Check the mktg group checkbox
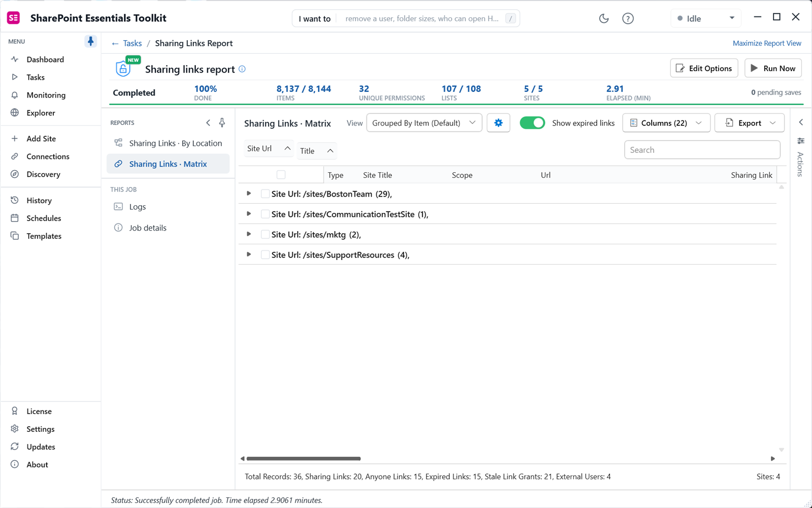 (265, 234)
